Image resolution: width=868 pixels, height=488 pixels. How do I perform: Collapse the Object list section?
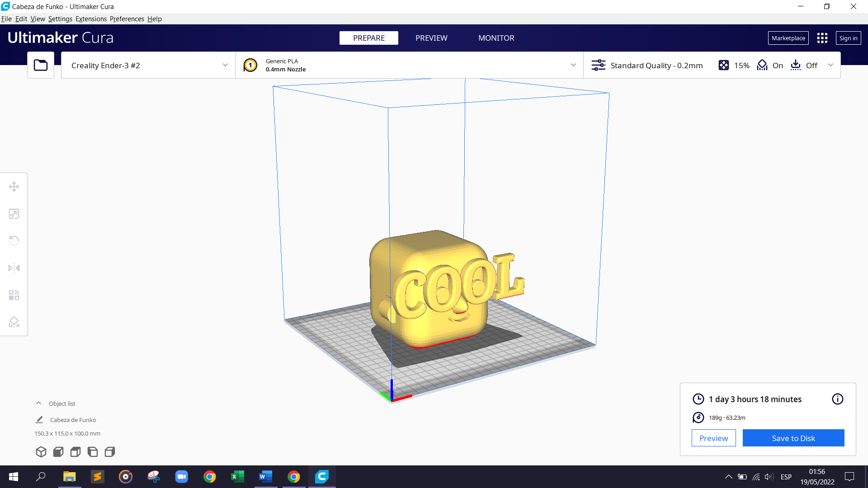(39, 404)
